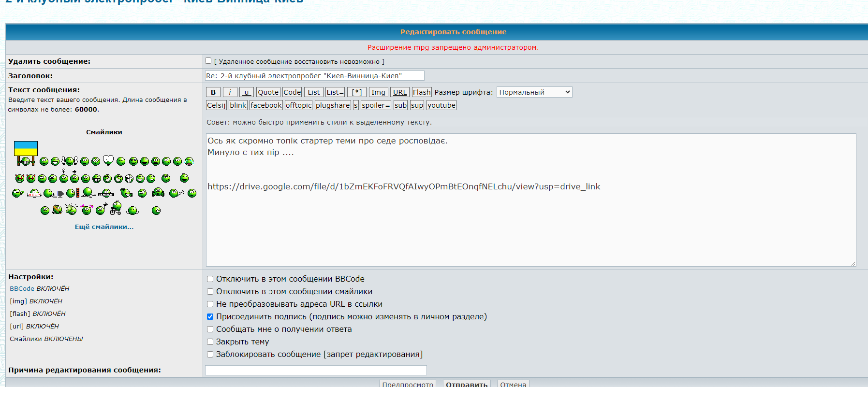Open the font size dropdown 'Нормальный'
This screenshot has width=868, height=399.
coord(534,92)
